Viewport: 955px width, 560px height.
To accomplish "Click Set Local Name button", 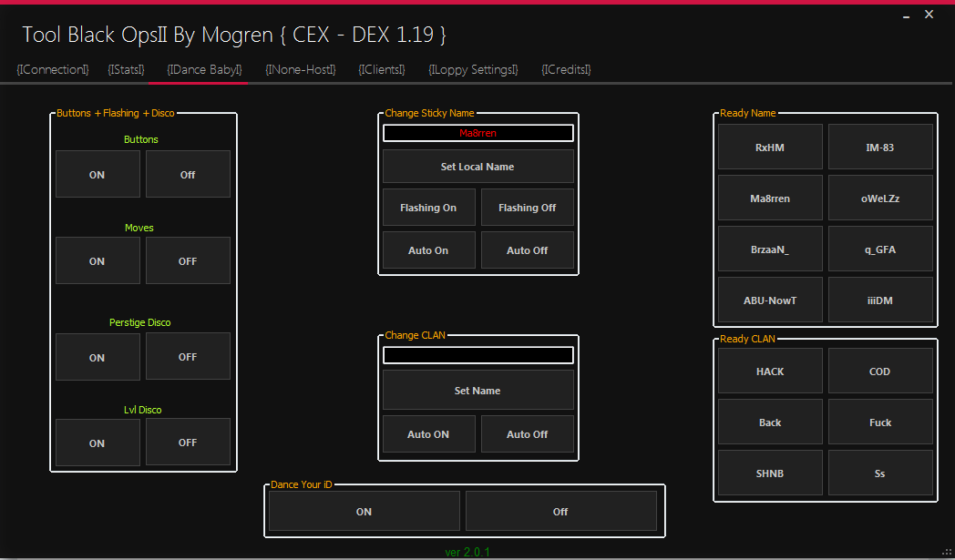I will [478, 166].
